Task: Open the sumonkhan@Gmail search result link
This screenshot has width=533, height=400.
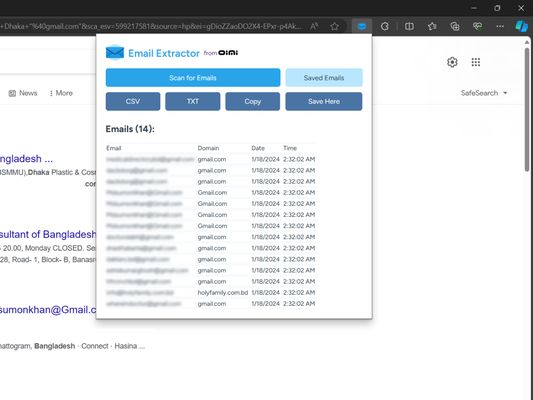Action: click(48, 310)
